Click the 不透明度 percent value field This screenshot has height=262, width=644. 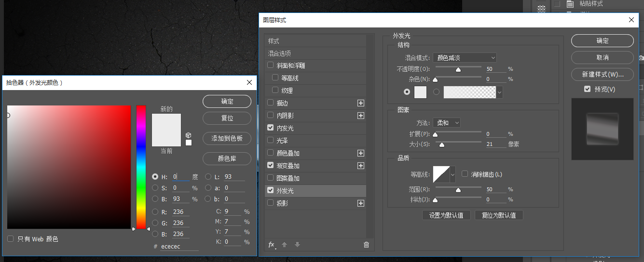(x=495, y=69)
